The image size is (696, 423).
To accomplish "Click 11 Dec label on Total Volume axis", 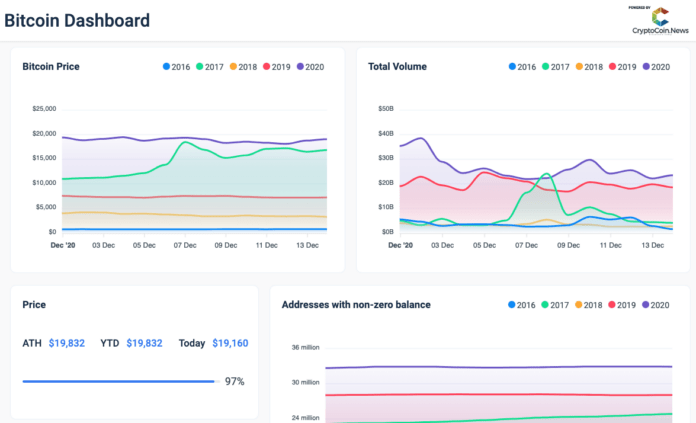I will [611, 245].
